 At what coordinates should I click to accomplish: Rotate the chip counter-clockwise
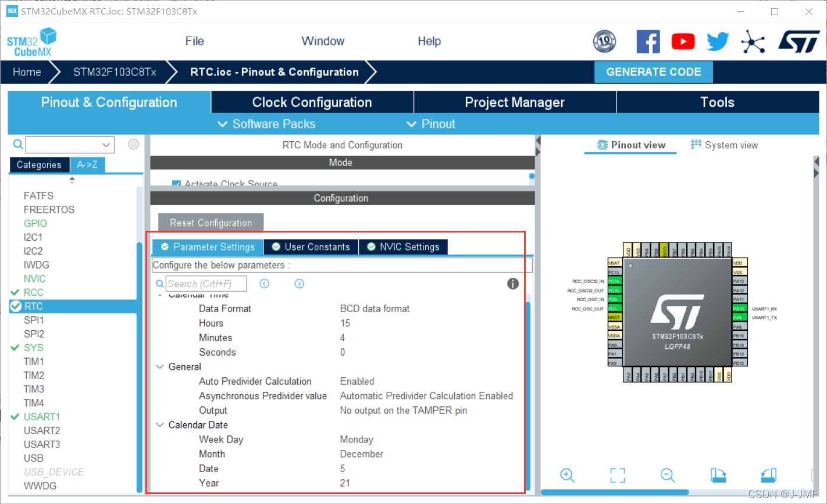(x=768, y=475)
